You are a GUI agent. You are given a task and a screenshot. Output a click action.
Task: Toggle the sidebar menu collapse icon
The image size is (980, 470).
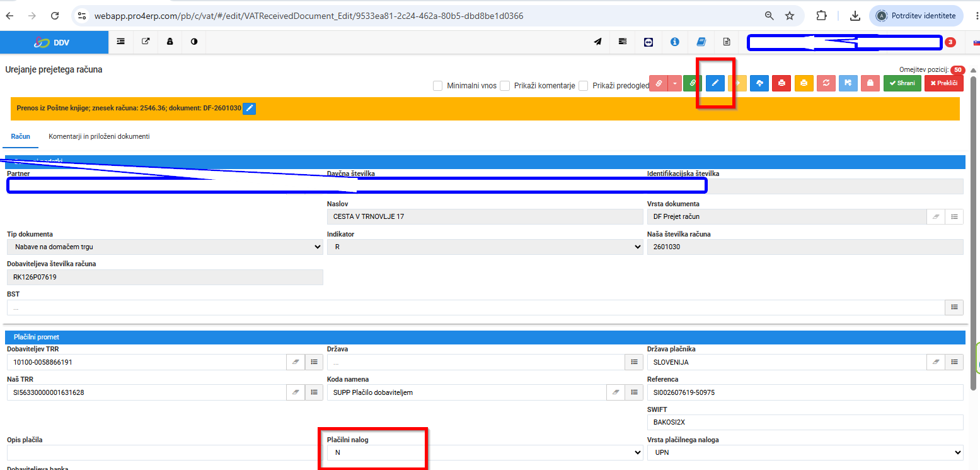pos(120,42)
